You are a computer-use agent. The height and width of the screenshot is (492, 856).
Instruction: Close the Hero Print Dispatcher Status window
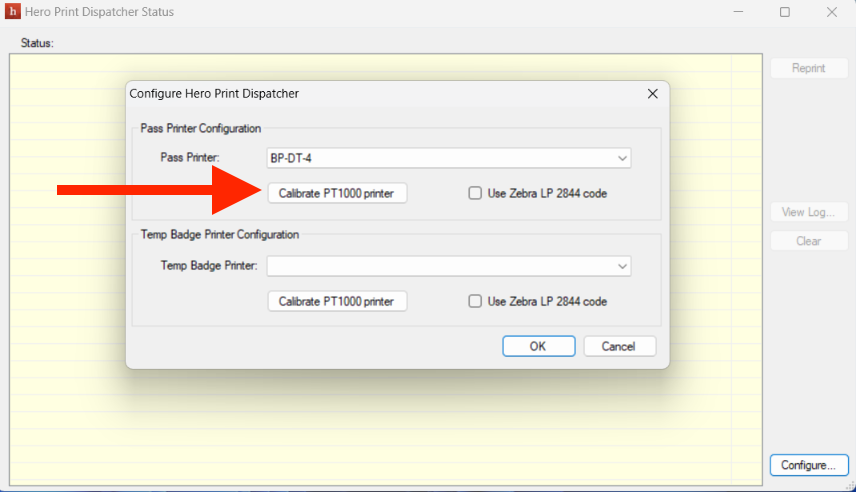coord(831,12)
